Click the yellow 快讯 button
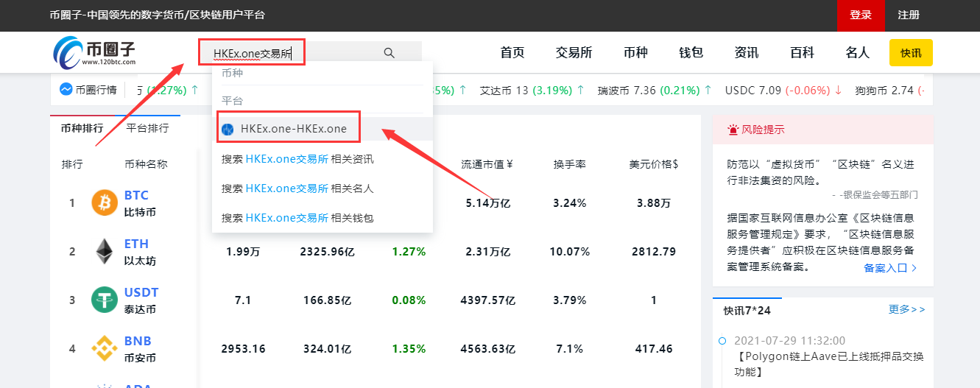 (x=911, y=53)
